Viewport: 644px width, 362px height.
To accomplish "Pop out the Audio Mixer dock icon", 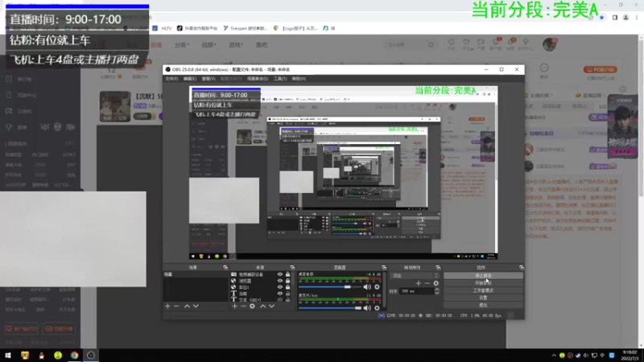I will (384, 268).
